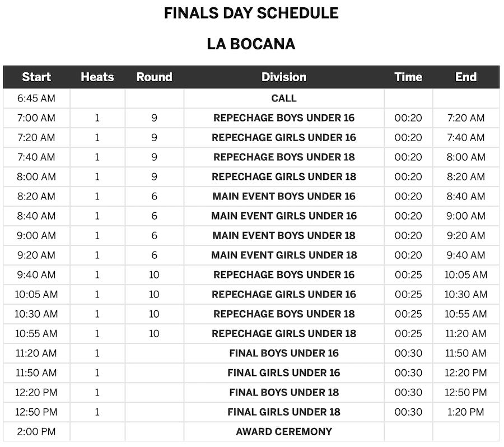504x447 pixels.
Task: Select Main Event Girls Under 16 cell
Action: click(x=284, y=216)
